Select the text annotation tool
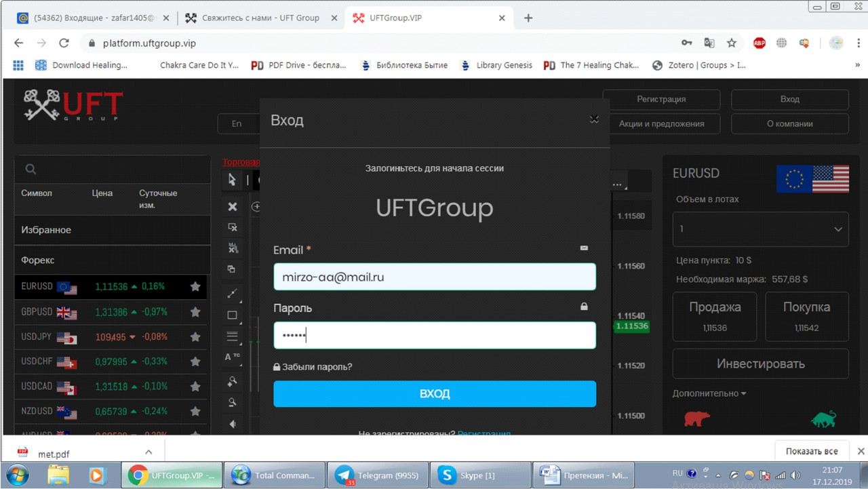 tap(232, 357)
